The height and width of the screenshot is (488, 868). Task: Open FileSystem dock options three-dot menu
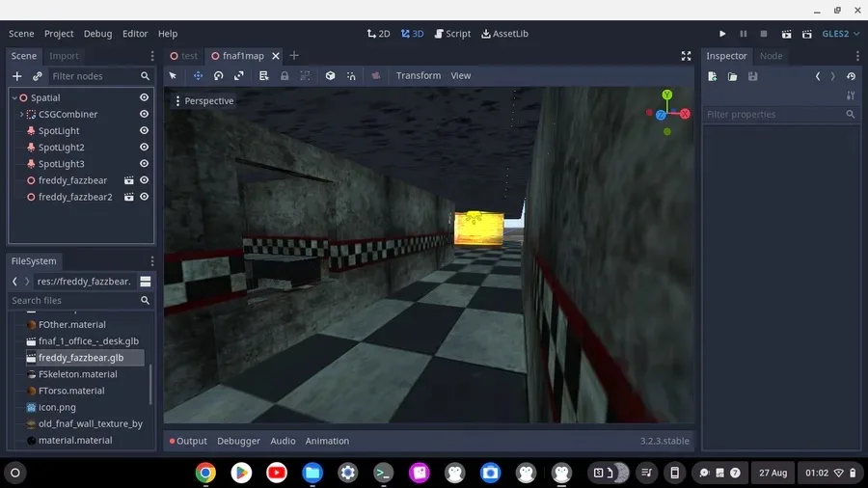click(152, 261)
